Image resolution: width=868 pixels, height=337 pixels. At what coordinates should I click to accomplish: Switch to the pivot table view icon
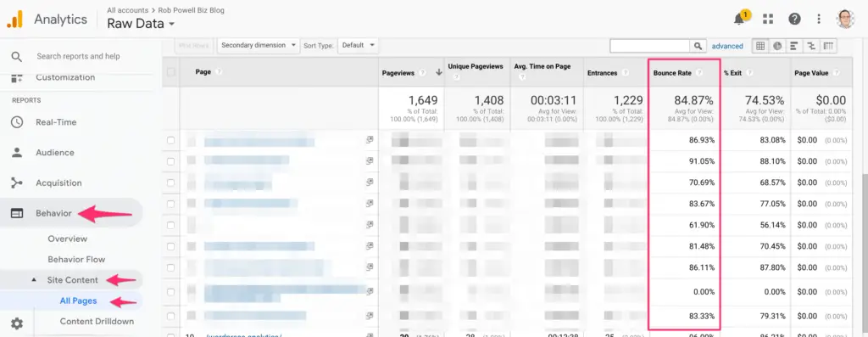828,46
